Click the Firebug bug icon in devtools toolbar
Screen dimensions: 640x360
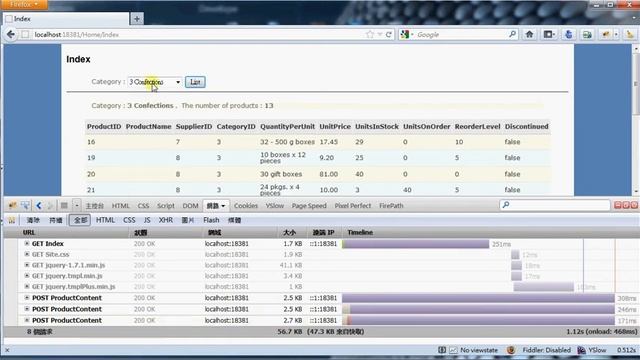[13, 205]
